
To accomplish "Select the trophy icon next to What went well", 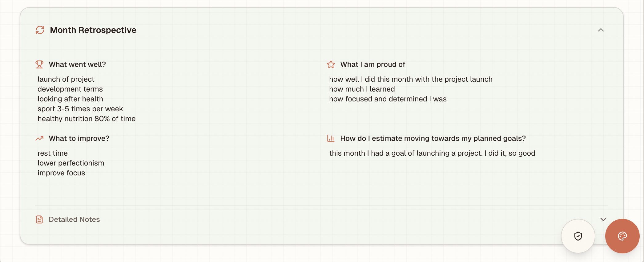I will 40,64.
